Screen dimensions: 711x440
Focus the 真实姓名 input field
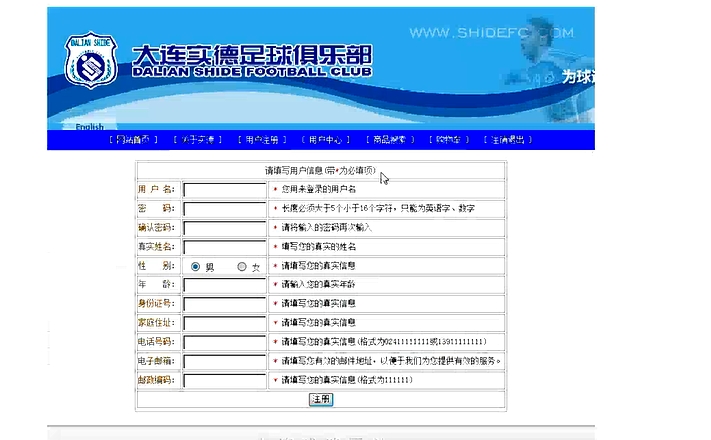224,247
